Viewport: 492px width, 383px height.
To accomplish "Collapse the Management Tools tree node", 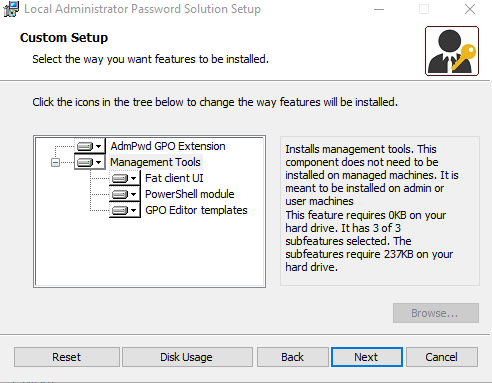I will tap(55, 163).
